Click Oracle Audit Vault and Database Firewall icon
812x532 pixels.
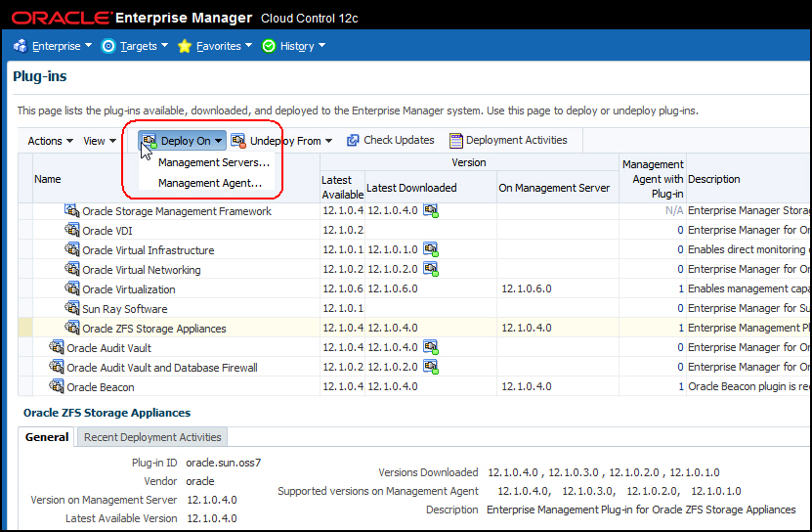[x=57, y=367]
